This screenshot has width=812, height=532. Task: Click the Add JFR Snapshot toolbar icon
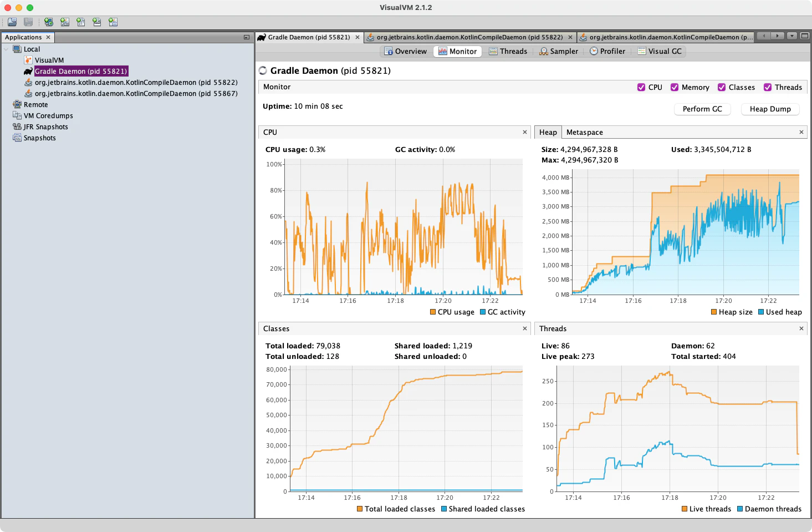click(x=97, y=22)
